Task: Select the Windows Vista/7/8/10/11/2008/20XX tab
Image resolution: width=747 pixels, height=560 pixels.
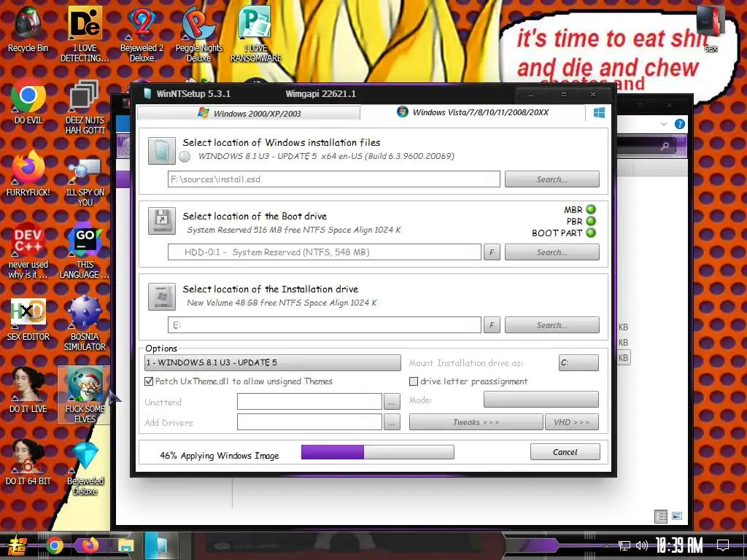Action: click(x=473, y=112)
